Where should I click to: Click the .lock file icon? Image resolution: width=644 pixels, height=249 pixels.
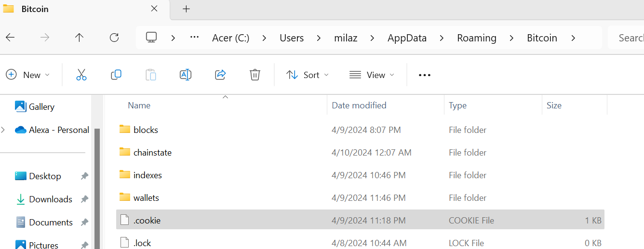(125, 243)
